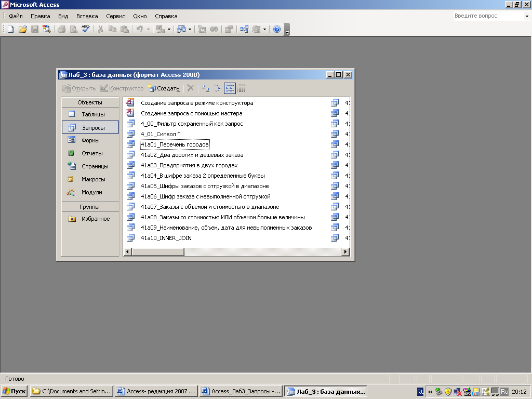
Task: Click the Delete X icon in database window
Action: [x=191, y=88]
